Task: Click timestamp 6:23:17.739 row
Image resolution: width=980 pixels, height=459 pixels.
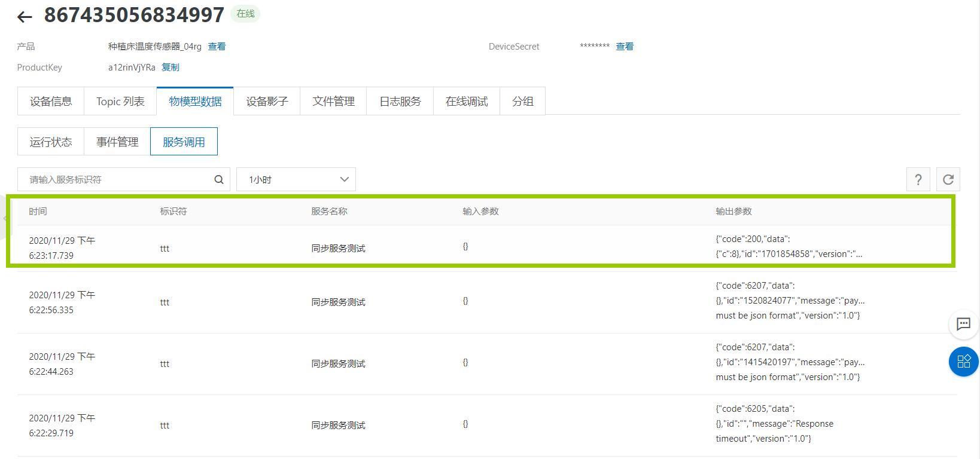Action: 62,248
